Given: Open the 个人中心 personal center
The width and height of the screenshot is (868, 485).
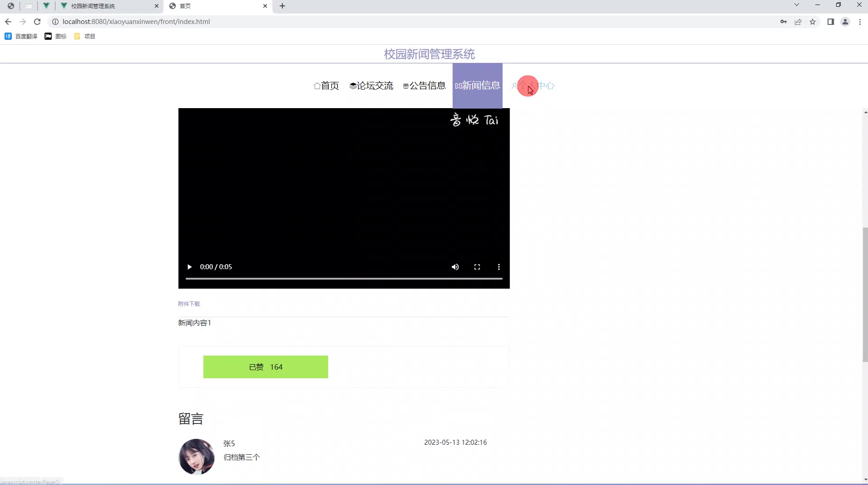Looking at the screenshot, I should tap(533, 86).
